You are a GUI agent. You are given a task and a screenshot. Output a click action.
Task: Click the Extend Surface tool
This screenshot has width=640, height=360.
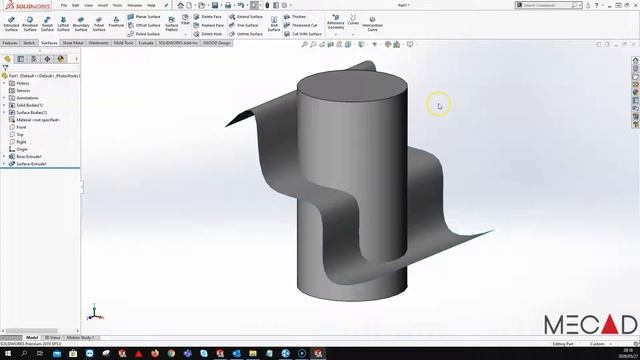(x=246, y=17)
